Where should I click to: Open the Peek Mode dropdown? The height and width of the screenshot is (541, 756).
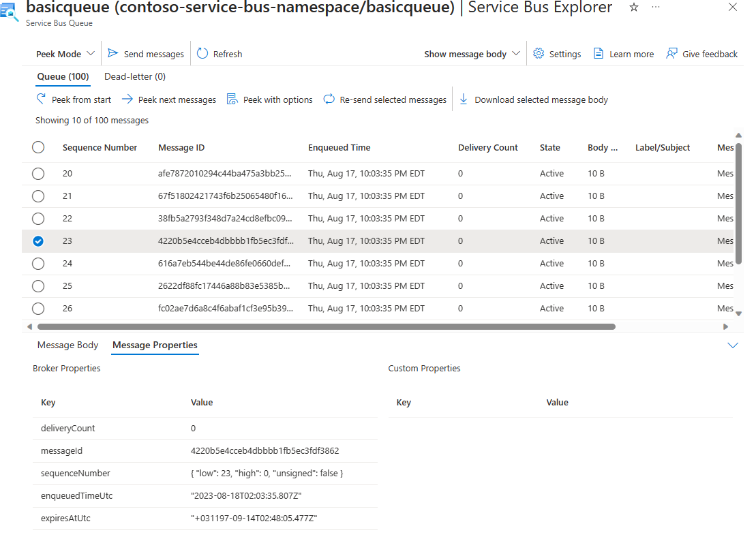(65, 54)
